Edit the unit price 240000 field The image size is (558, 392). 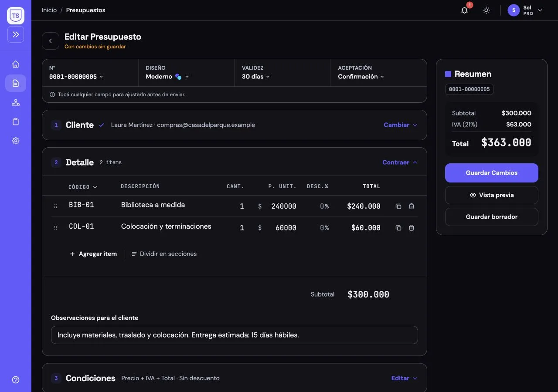283,206
